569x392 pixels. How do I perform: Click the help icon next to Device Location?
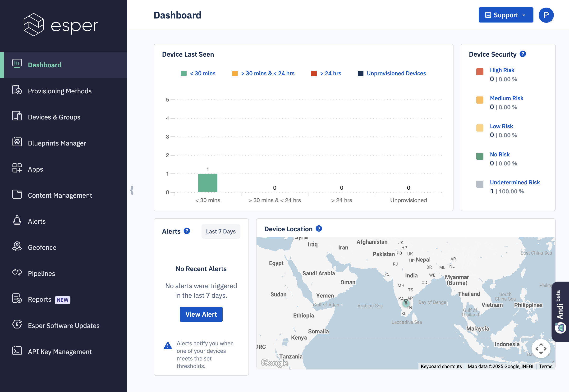319,229
